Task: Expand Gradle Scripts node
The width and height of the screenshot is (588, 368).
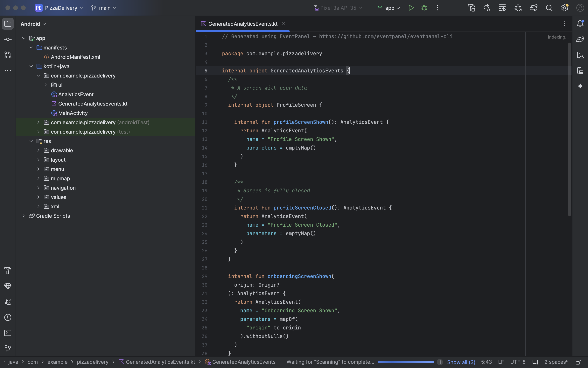Action: [x=24, y=216]
